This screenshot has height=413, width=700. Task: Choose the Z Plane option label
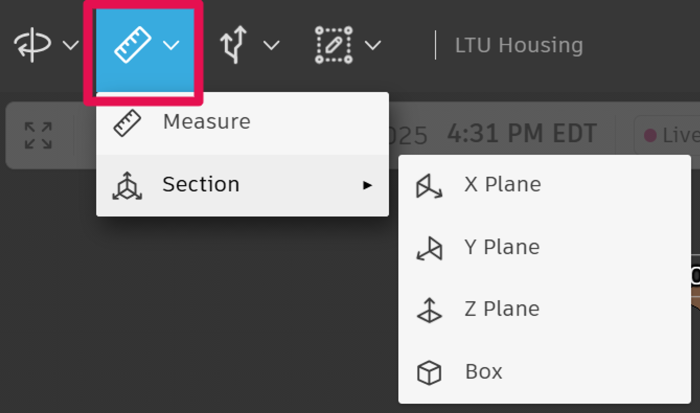[502, 309]
